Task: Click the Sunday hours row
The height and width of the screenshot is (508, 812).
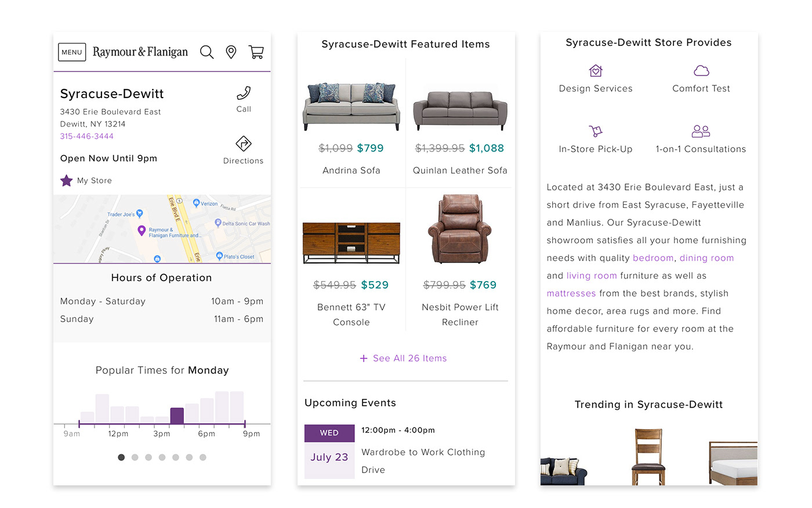Action: (162, 319)
